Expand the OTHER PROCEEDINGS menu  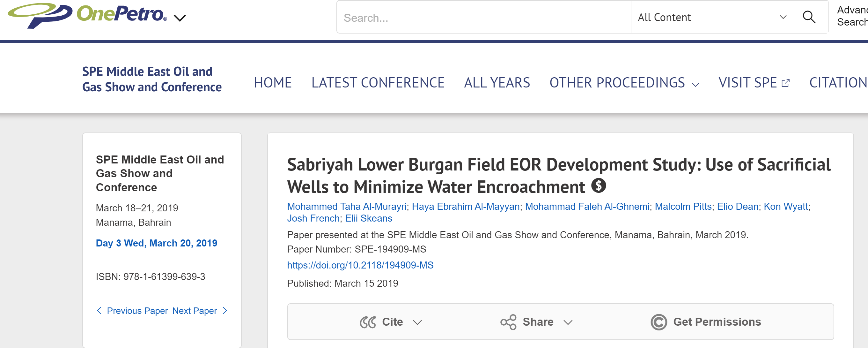624,83
